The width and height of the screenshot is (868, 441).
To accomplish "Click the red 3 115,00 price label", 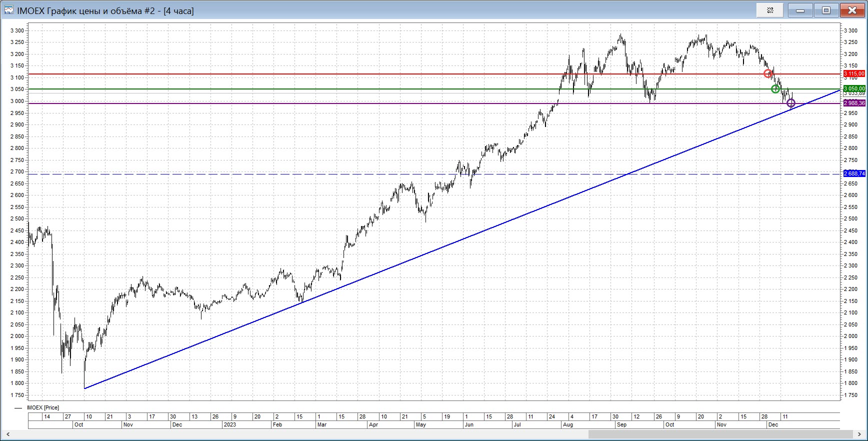I will click(854, 74).
